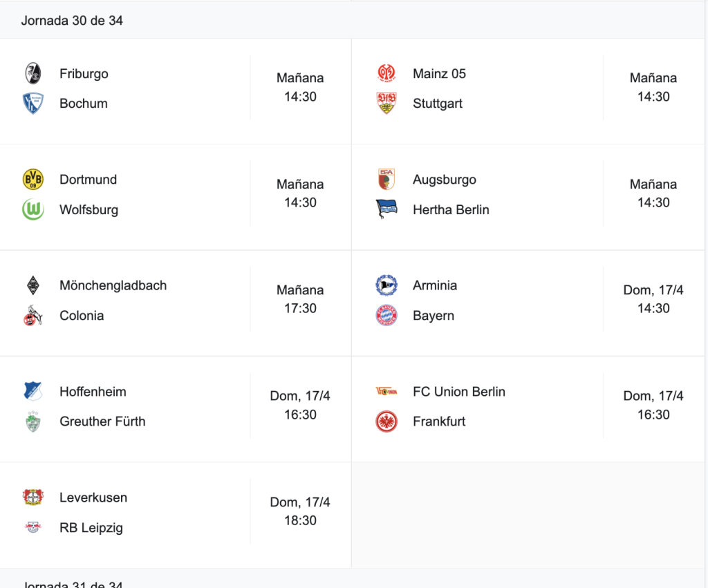708x588 pixels.
Task: Click the Augsburgo team name
Action: point(445,180)
